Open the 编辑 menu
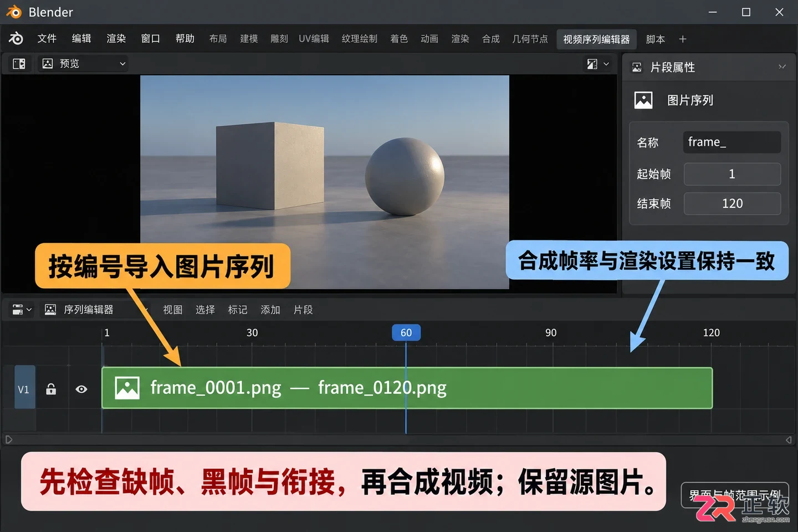Image resolution: width=798 pixels, height=532 pixels. pos(81,38)
